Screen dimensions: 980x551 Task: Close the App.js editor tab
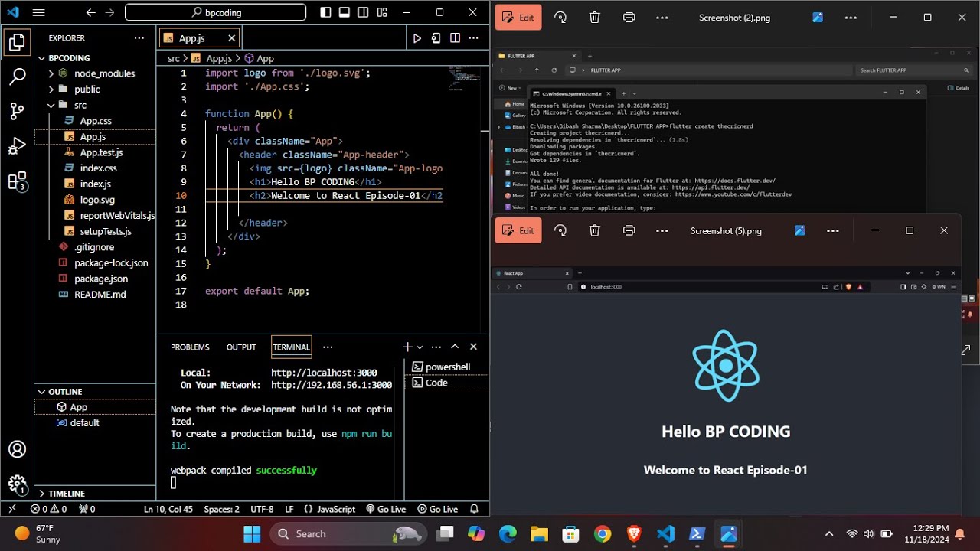pyautogui.click(x=231, y=38)
